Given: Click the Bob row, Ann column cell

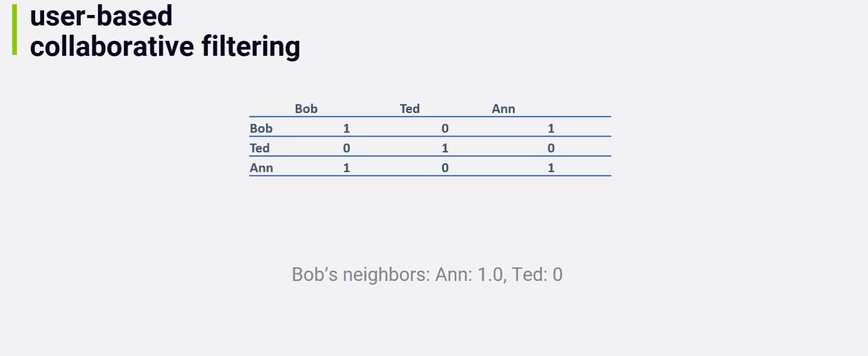Looking at the screenshot, I should tap(551, 129).
